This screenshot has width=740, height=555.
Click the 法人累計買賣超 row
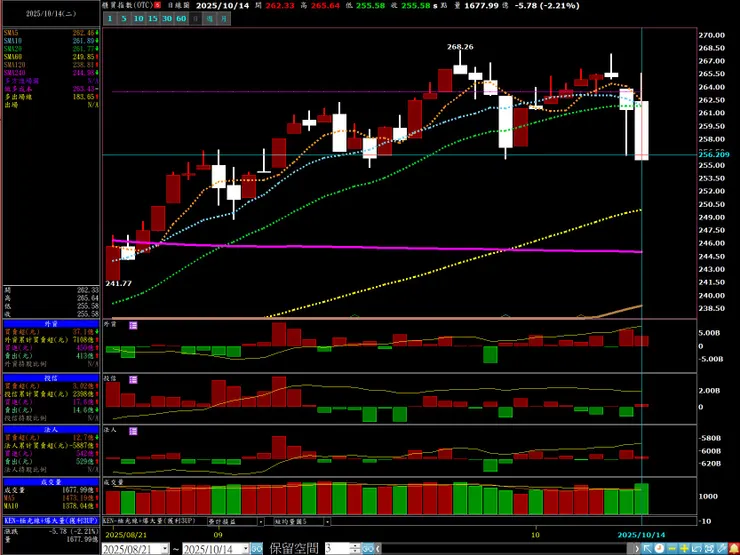tap(51, 446)
